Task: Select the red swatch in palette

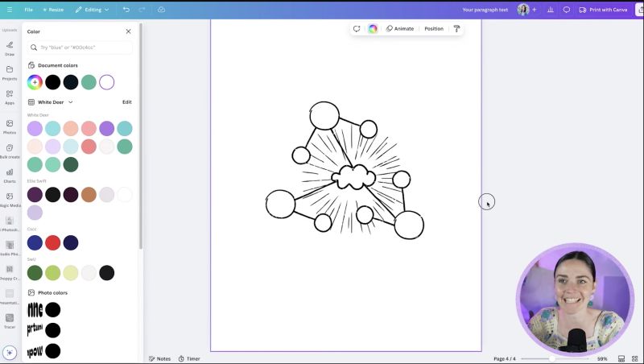Action: (x=52, y=243)
